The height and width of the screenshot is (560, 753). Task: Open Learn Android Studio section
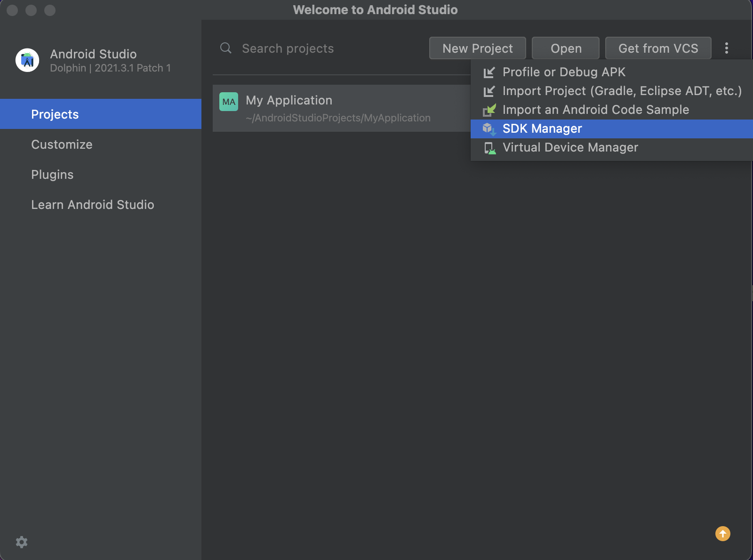point(101,204)
